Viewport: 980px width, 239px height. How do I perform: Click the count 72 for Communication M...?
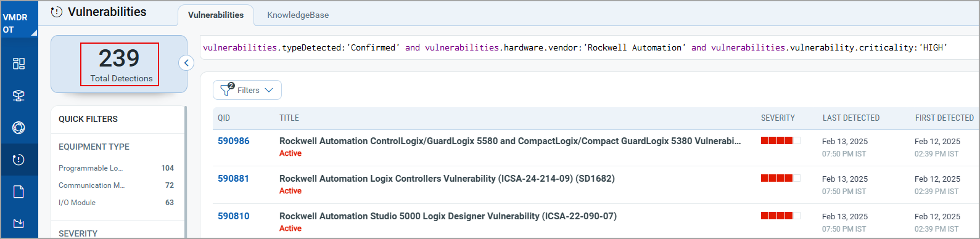pyautogui.click(x=170, y=185)
